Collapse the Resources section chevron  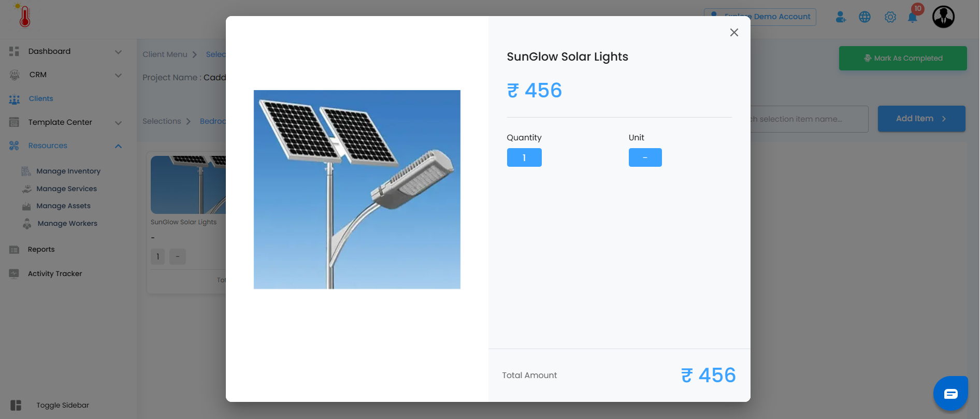(118, 146)
